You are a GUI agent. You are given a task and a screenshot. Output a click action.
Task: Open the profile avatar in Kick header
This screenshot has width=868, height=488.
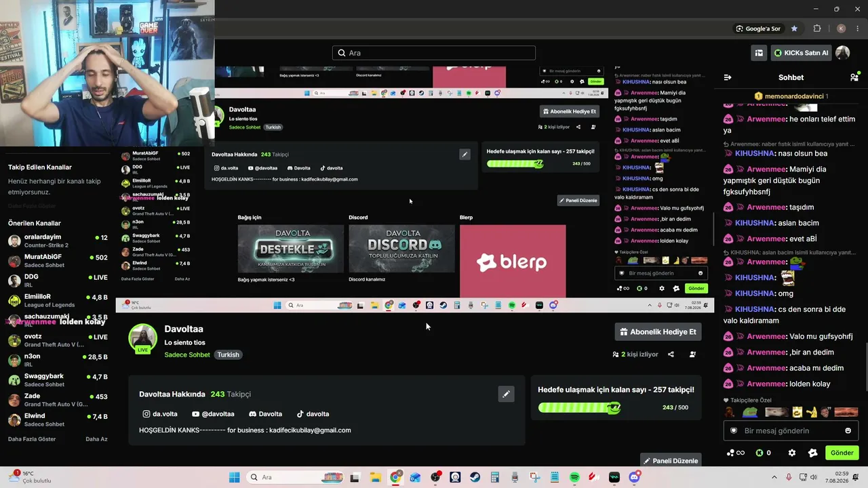point(842,53)
